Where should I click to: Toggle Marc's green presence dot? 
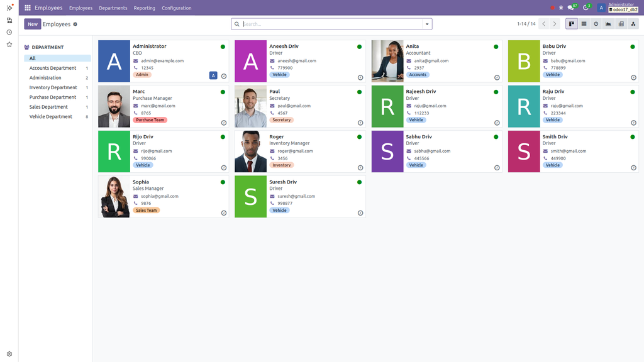tap(223, 91)
